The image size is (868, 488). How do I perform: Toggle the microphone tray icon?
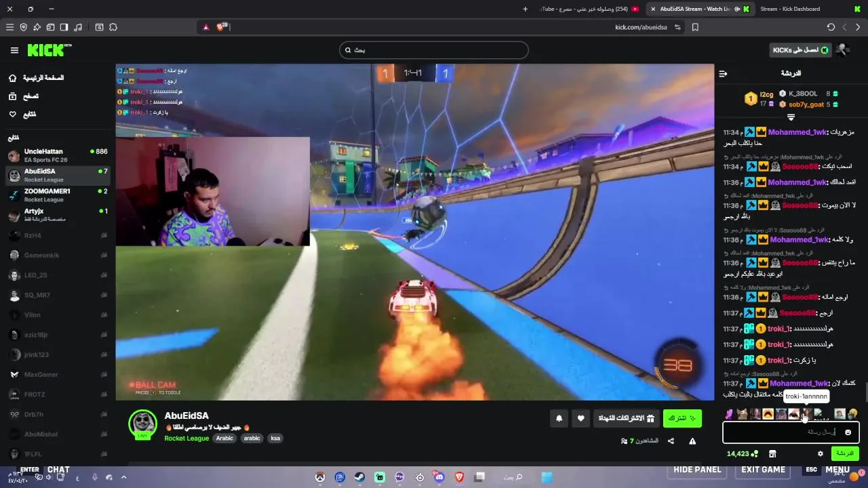pos(95,477)
